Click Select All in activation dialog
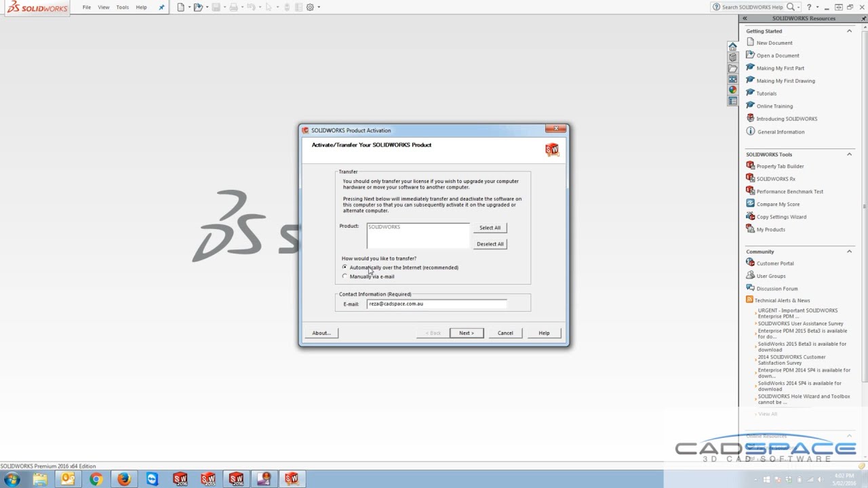Image resolution: width=868 pixels, height=488 pixels. pos(490,228)
